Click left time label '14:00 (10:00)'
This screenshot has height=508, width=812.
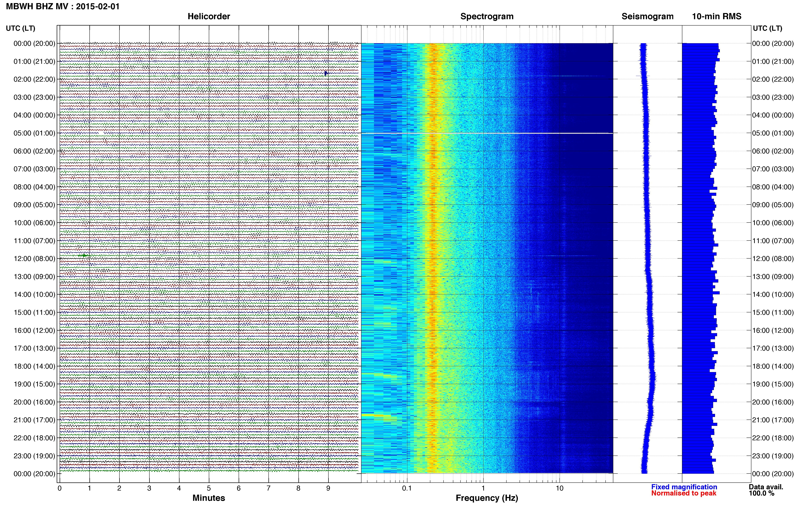34,295
